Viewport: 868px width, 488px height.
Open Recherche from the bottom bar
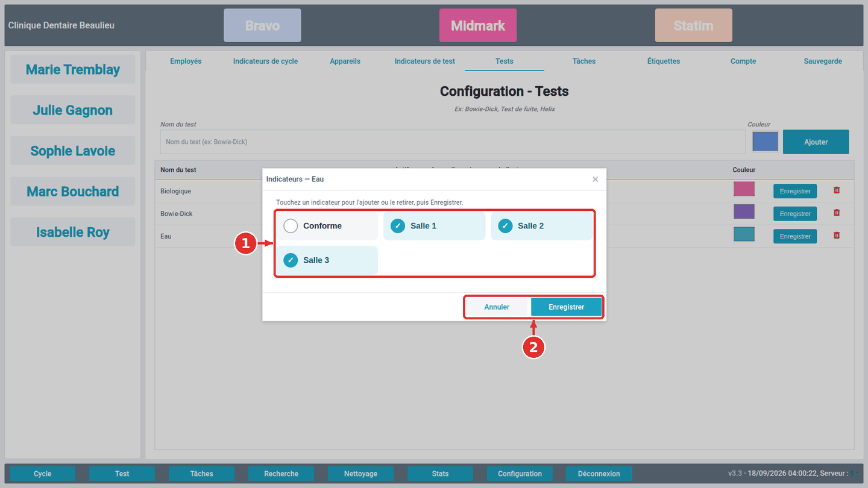[x=281, y=474]
